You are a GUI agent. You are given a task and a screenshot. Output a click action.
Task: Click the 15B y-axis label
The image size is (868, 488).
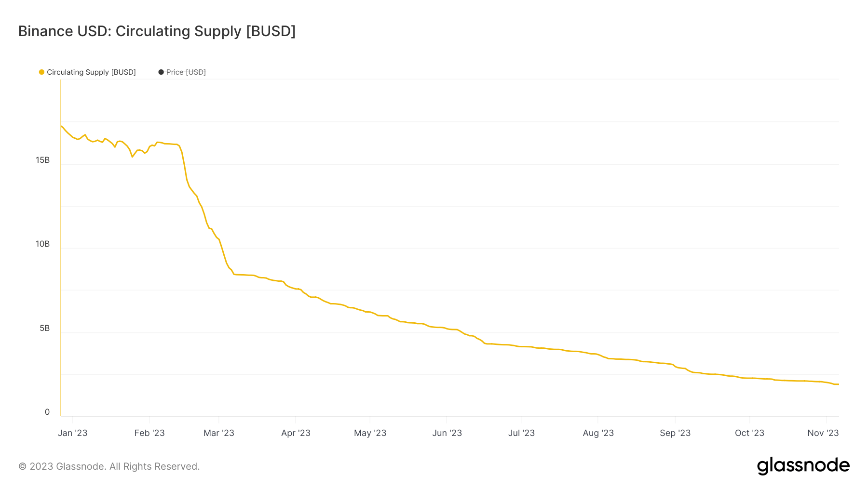coord(42,160)
